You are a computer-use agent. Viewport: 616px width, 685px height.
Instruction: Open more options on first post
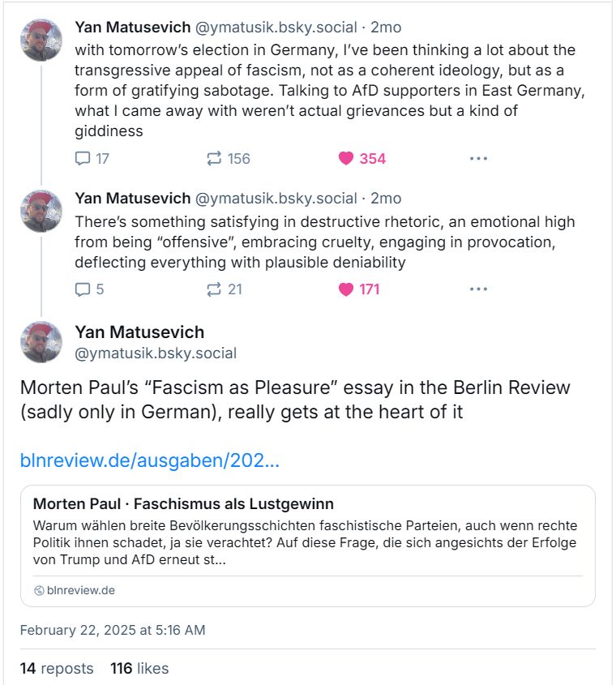point(478,158)
